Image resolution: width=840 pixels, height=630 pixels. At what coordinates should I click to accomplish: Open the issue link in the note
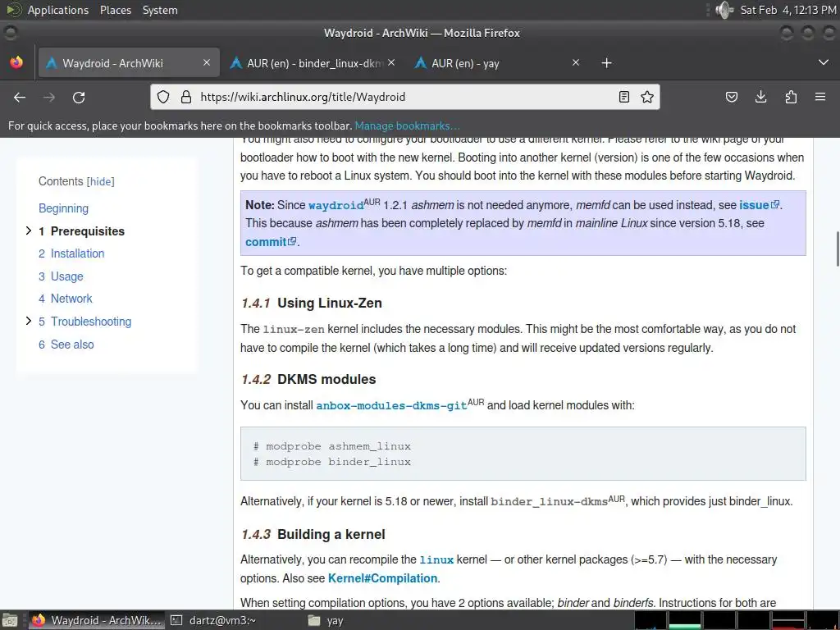coord(754,205)
